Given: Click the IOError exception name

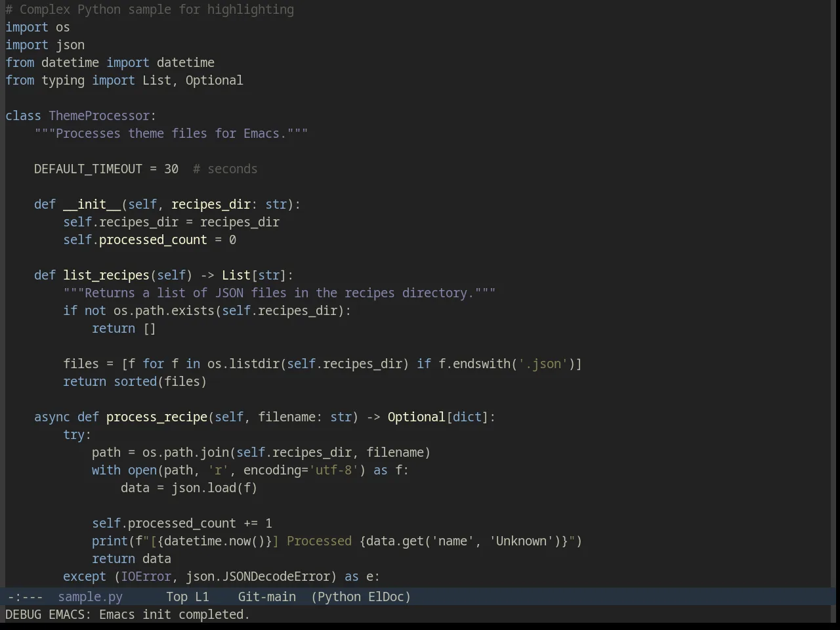Looking at the screenshot, I should (x=146, y=576).
